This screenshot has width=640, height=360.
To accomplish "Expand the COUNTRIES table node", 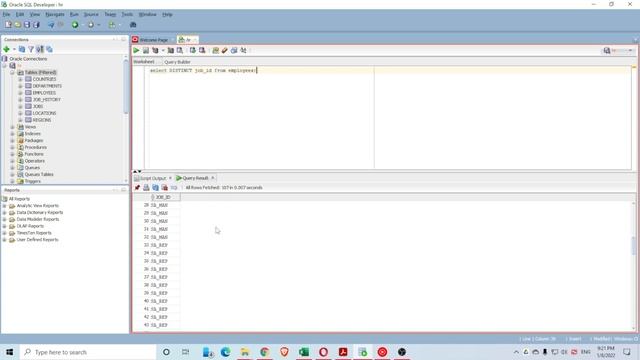I will 20,79.
